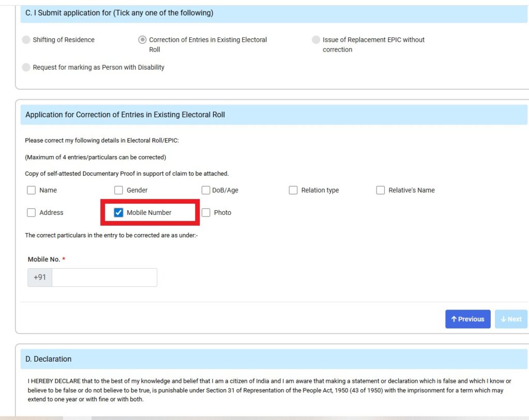Click the +91 country code prefix
The height and width of the screenshot is (420, 529).
[39, 277]
